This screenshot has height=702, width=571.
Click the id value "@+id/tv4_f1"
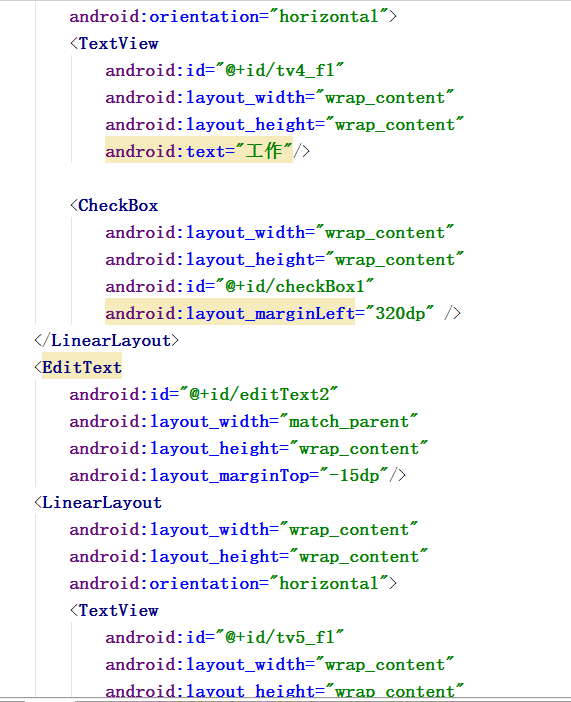(280, 71)
